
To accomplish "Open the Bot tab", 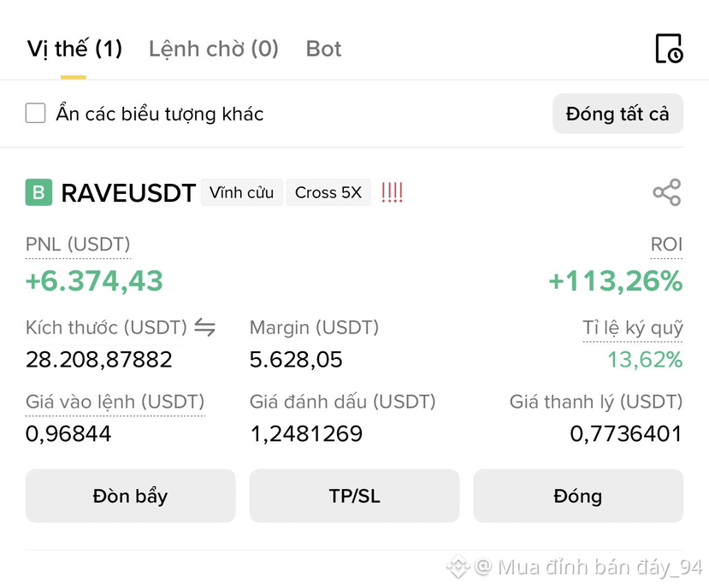I will [x=324, y=49].
